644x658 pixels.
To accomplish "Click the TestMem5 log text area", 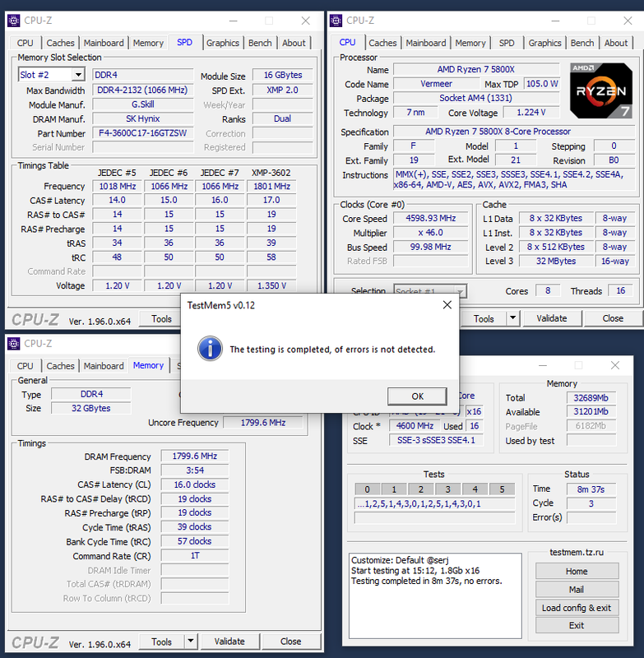I will tap(435, 595).
